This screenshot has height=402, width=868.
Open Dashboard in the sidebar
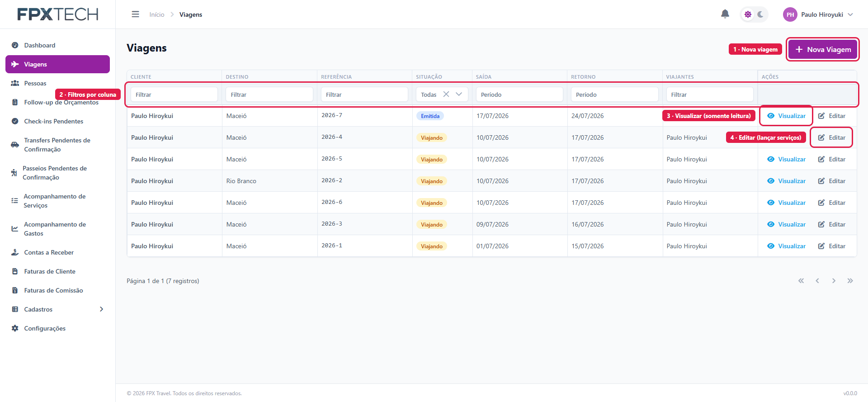click(x=57, y=45)
